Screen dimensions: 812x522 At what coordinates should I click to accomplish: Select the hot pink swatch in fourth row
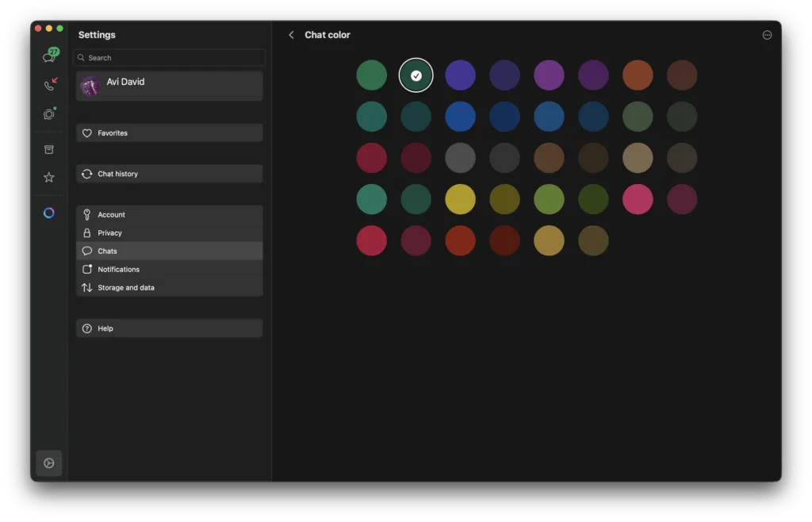tap(638, 199)
